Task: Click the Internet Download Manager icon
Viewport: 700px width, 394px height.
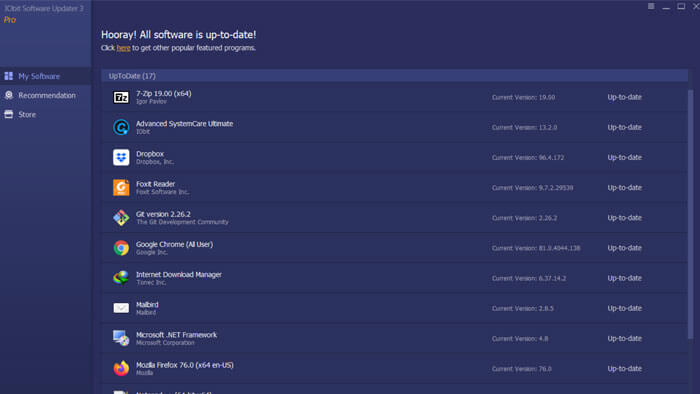Action: point(121,278)
